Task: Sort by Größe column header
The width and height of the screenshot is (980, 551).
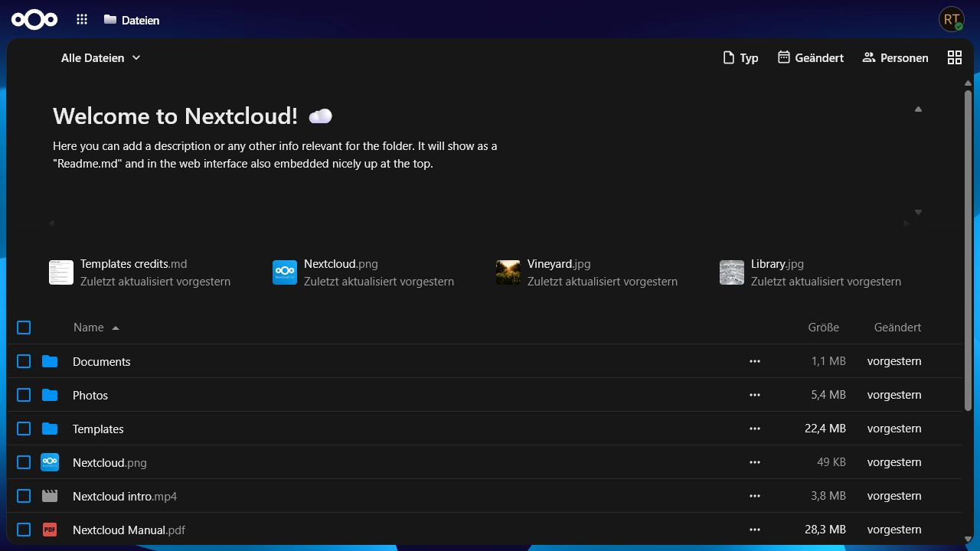Action: 824,328
